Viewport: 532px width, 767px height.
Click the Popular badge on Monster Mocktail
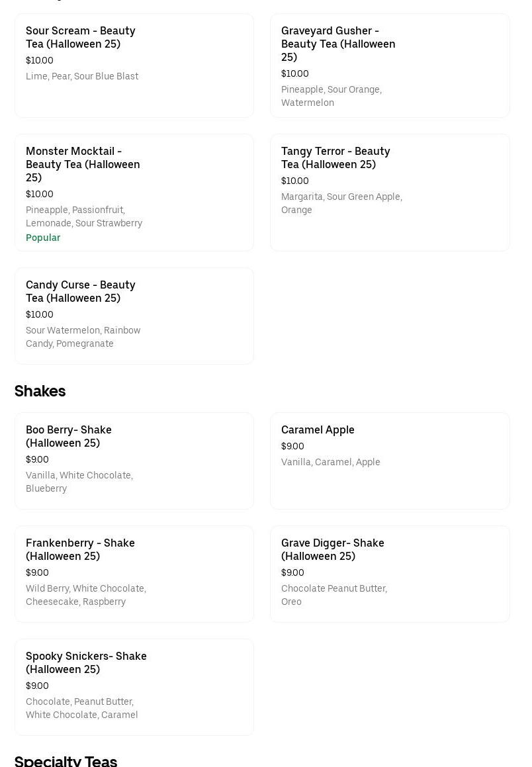(x=43, y=238)
